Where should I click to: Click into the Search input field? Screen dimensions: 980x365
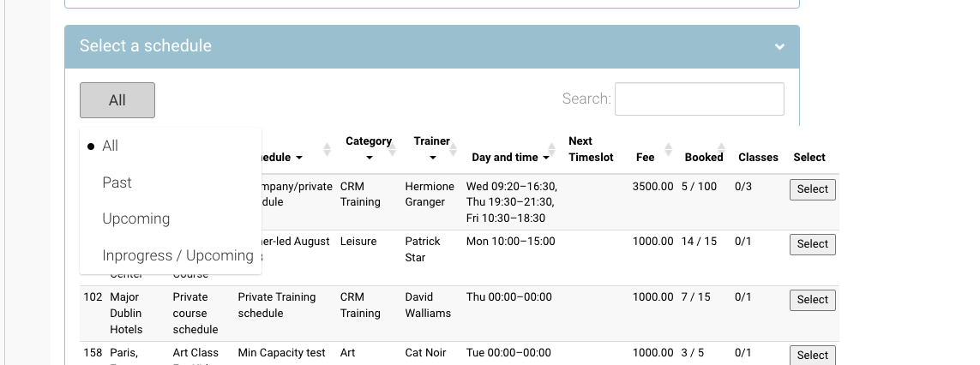699,99
